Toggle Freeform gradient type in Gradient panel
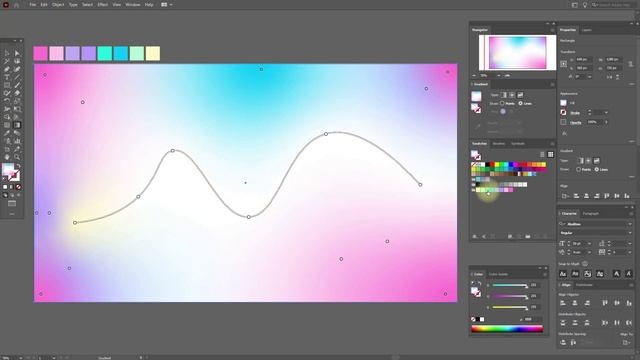This screenshot has height=360, width=640. click(520, 95)
